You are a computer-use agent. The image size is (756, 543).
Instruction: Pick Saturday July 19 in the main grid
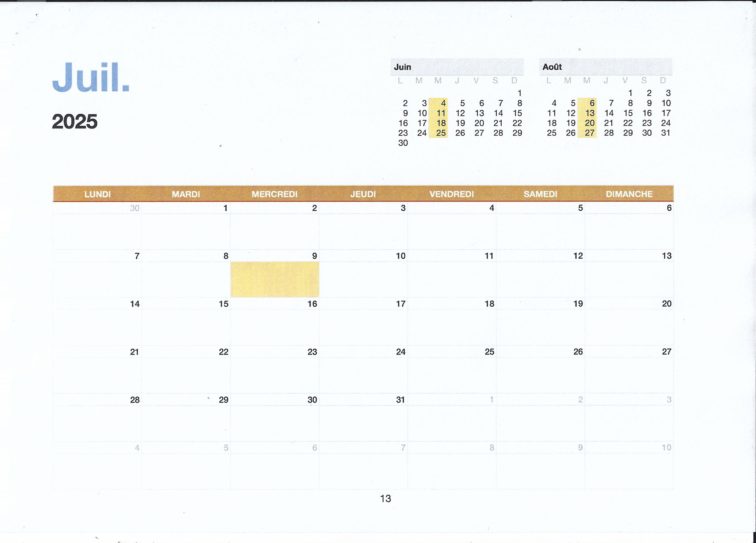(x=578, y=304)
